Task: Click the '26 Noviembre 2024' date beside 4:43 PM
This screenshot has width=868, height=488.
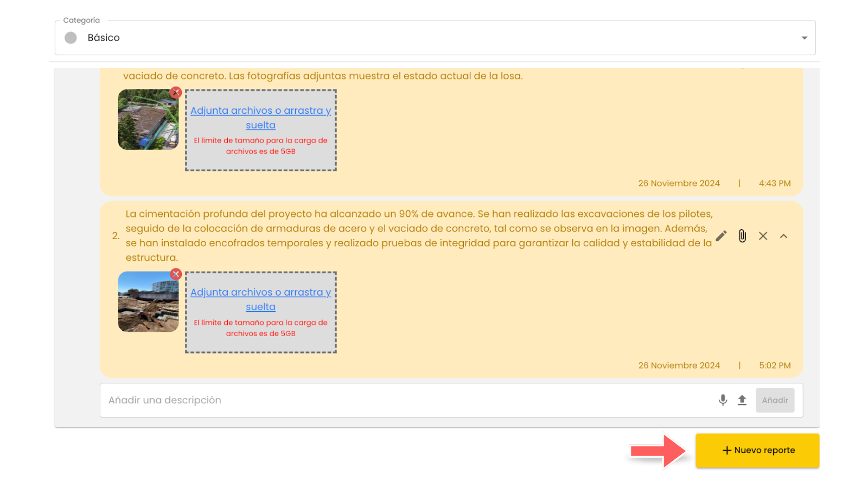Action: [x=679, y=183]
